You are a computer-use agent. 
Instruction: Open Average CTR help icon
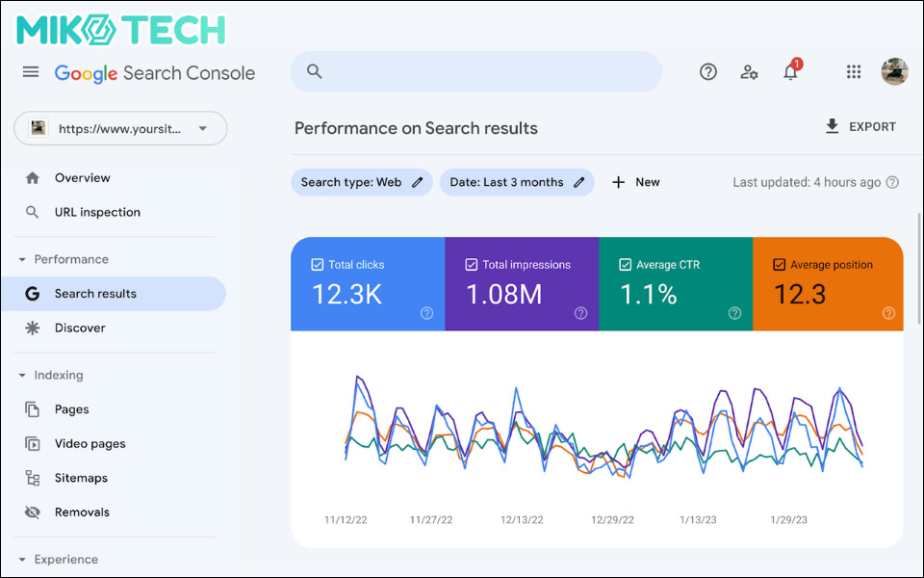(734, 313)
